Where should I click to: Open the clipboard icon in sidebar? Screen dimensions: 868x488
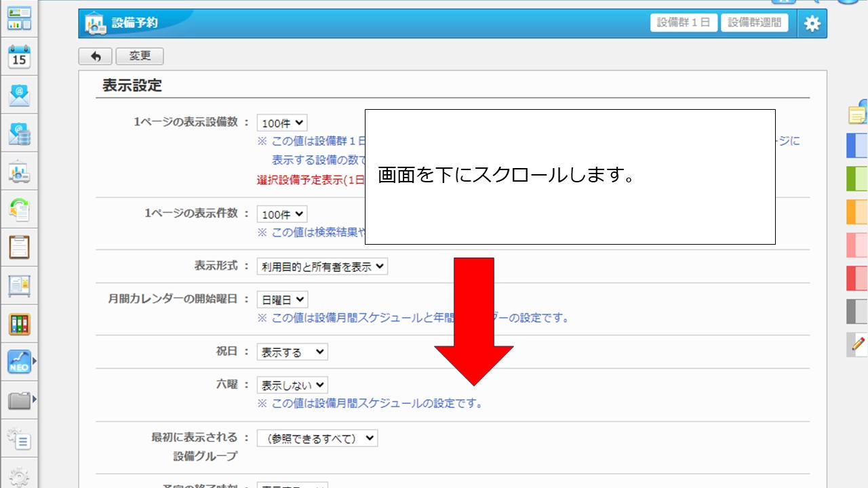pos(19,247)
